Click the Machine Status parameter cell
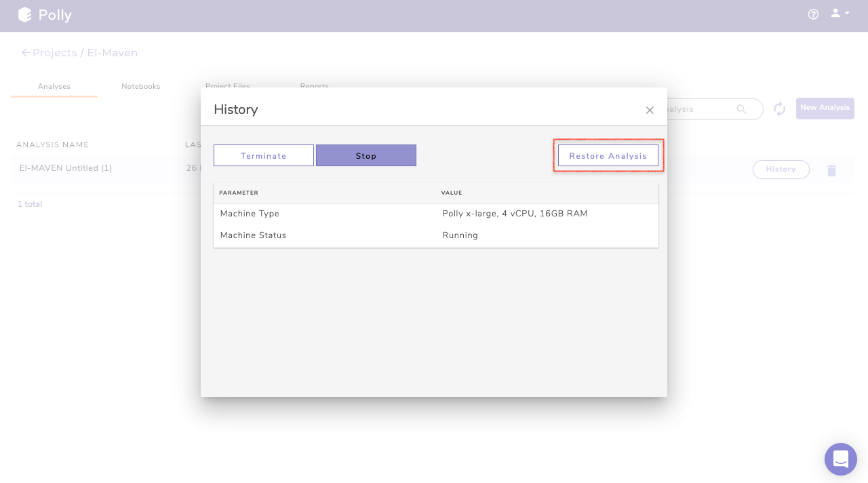 pyautogui.click(x=253, y=235)
